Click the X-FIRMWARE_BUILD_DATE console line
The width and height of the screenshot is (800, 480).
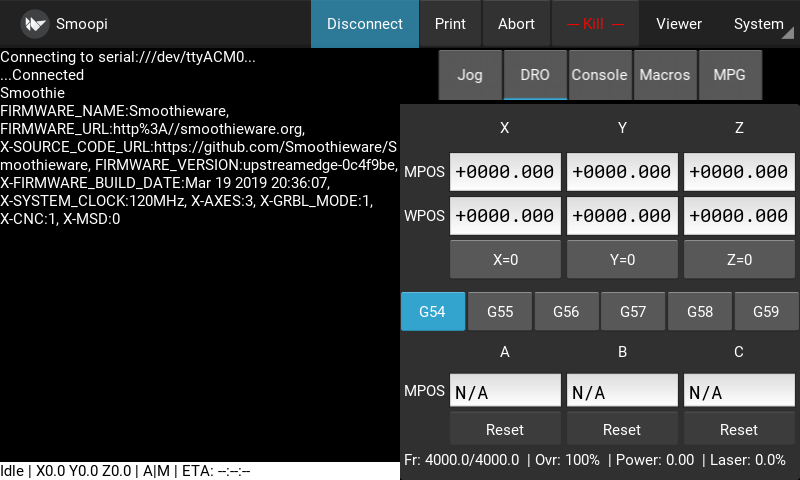tap(165, 183)
